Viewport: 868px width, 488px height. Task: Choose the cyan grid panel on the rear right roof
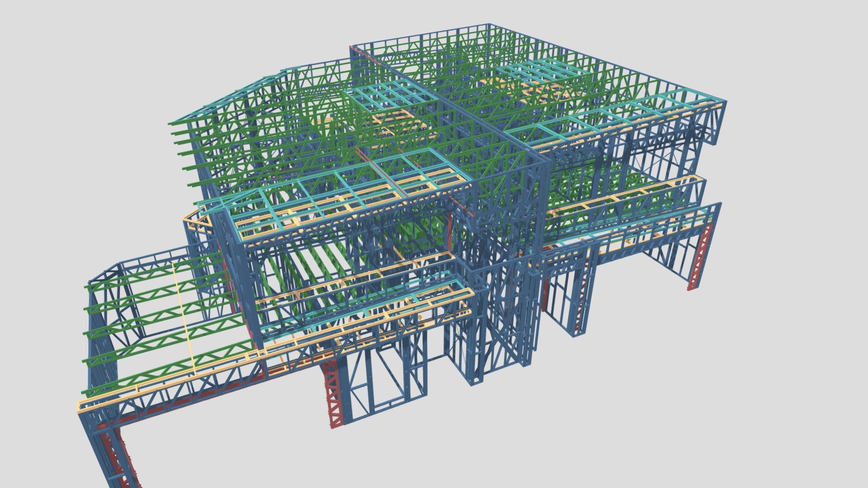tap(538, 72)
